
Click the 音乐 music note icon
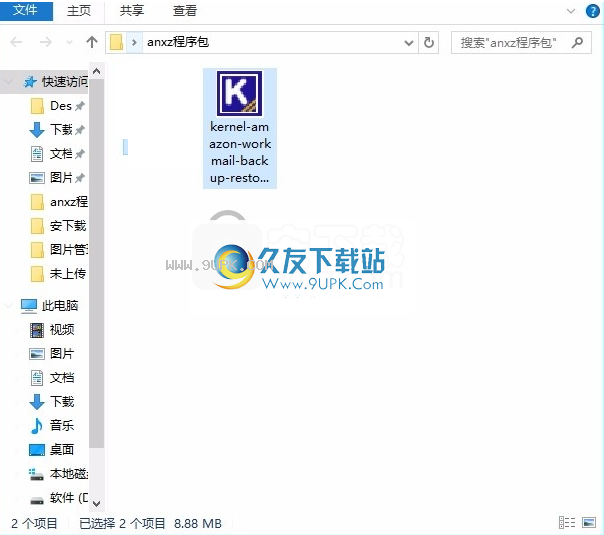[x=37, y=426]
